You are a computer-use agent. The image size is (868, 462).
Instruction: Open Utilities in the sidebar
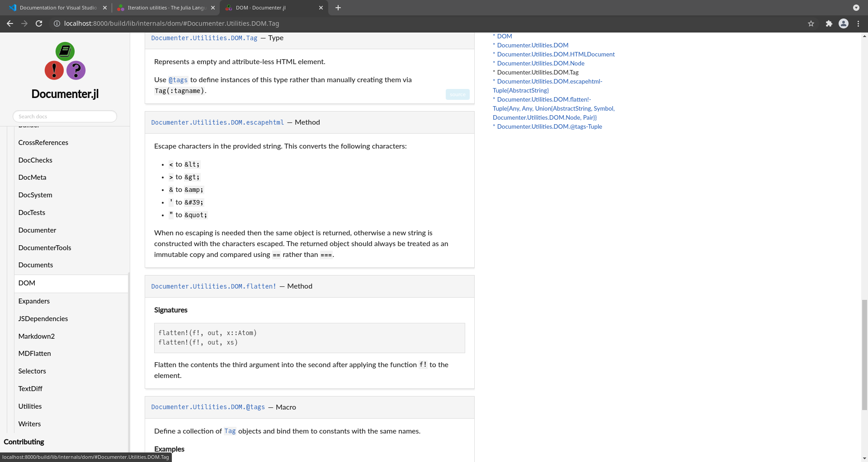(x=30, y=406)
